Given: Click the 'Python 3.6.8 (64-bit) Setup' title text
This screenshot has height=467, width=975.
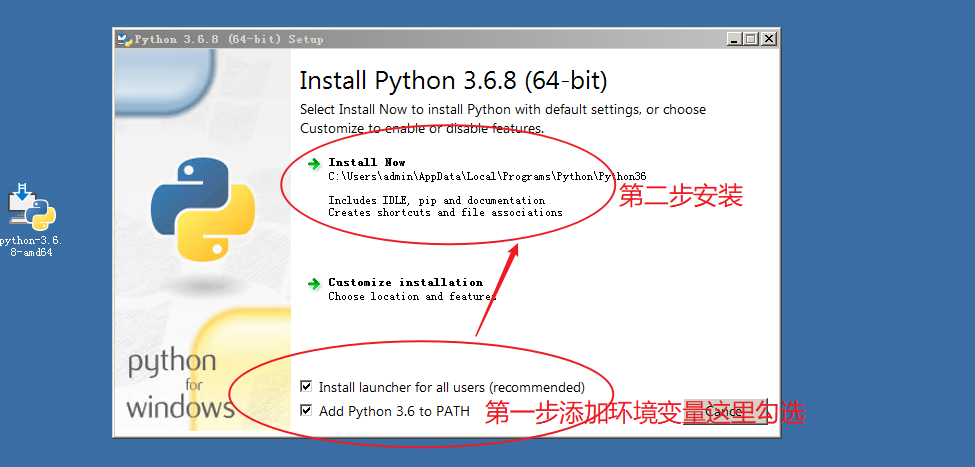Looking at the screenshot, I should click(x=229, y=39).
